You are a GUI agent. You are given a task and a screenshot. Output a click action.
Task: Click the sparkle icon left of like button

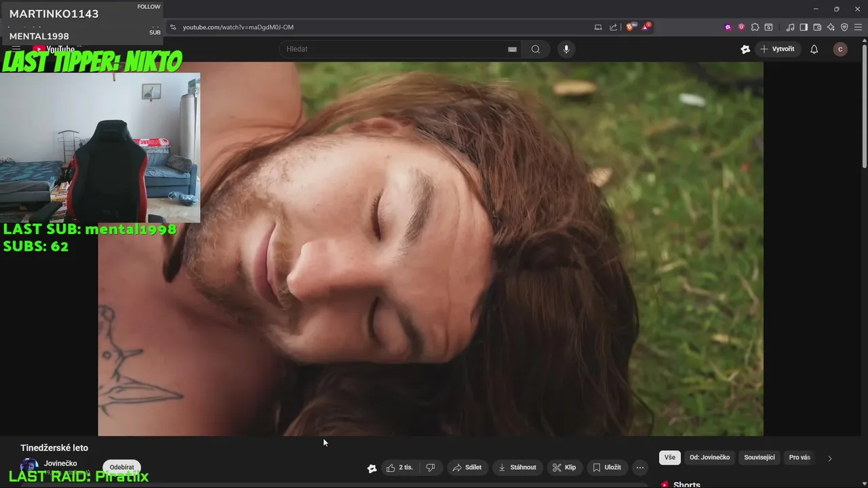point(372,468)
